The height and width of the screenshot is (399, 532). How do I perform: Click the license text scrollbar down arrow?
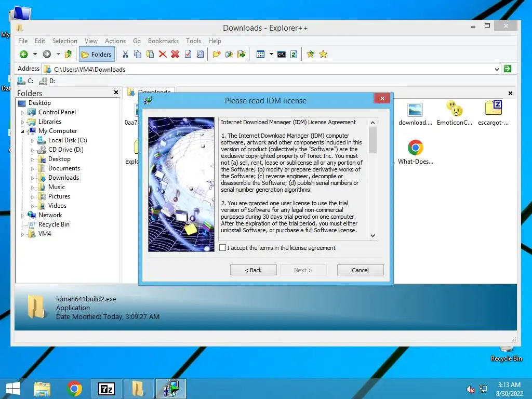(373, 236)
